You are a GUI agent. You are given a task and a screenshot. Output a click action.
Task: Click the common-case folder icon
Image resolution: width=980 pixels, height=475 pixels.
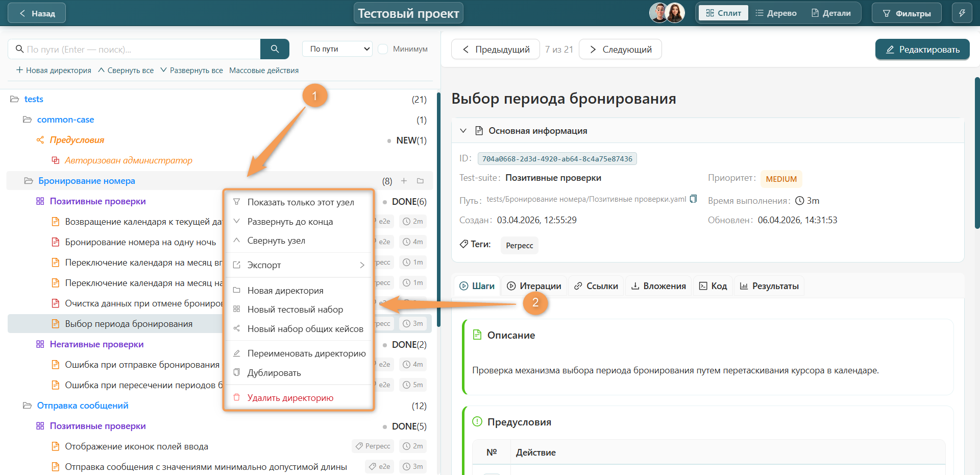(x=28, y=120)
